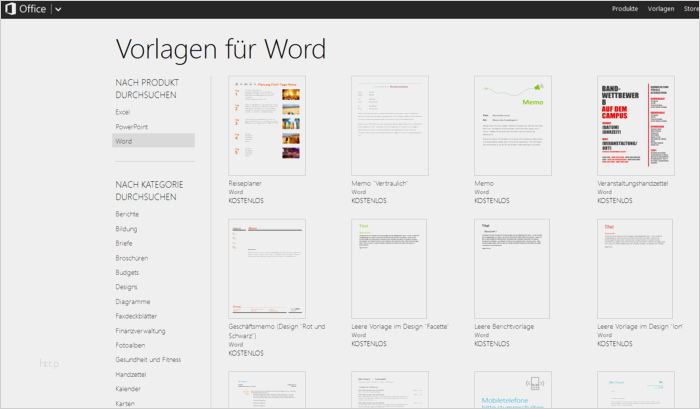
Task: Open the Veranstaltungshandzettel band flyer thumbnail
Action: point(636,126)
